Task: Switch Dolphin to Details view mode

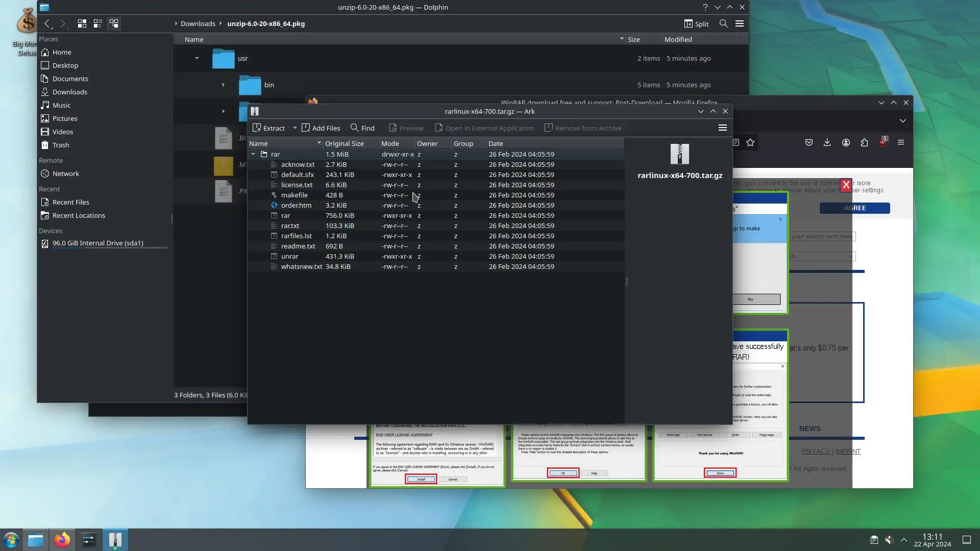Action: [x=114, y=23]
